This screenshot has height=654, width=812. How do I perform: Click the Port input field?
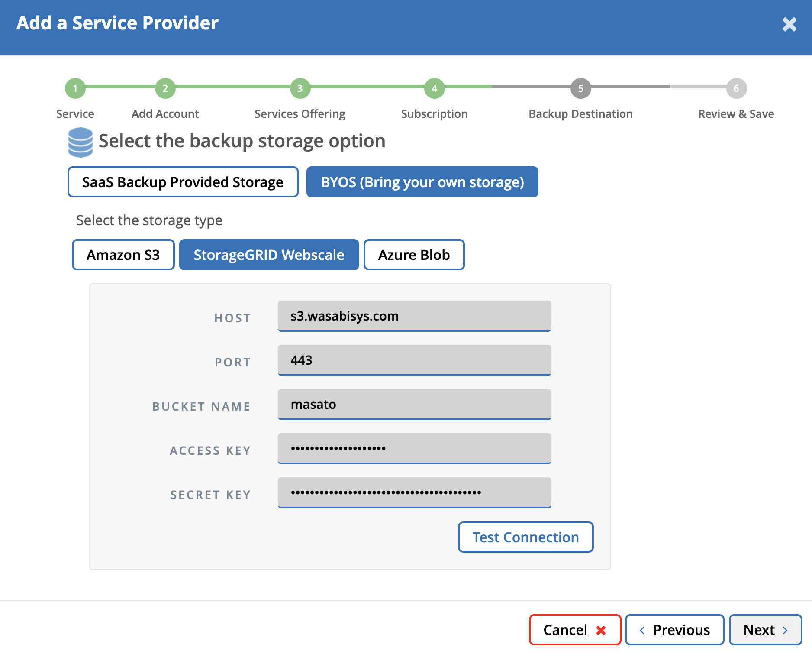click(x=415, y=360)
